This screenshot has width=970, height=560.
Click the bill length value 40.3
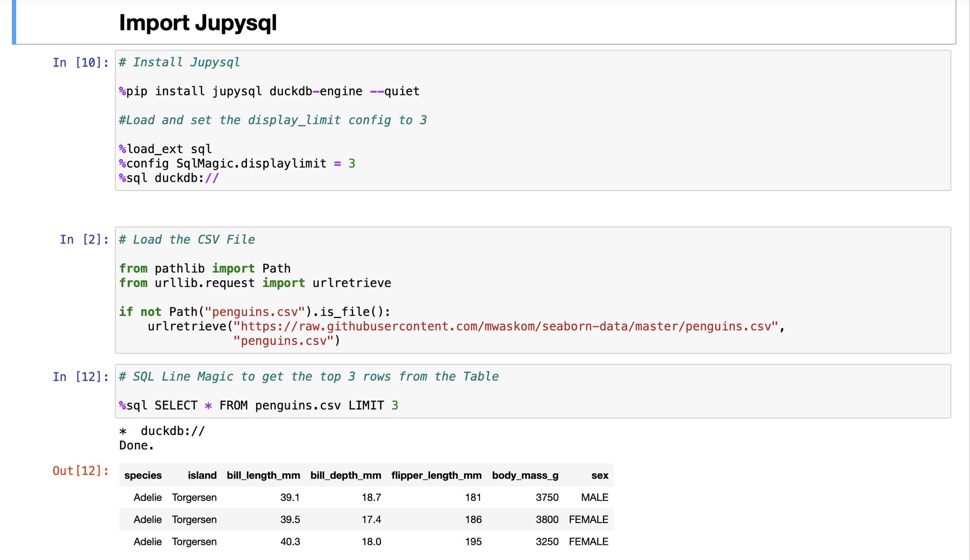pyautogui.click(x=290, y=542)
